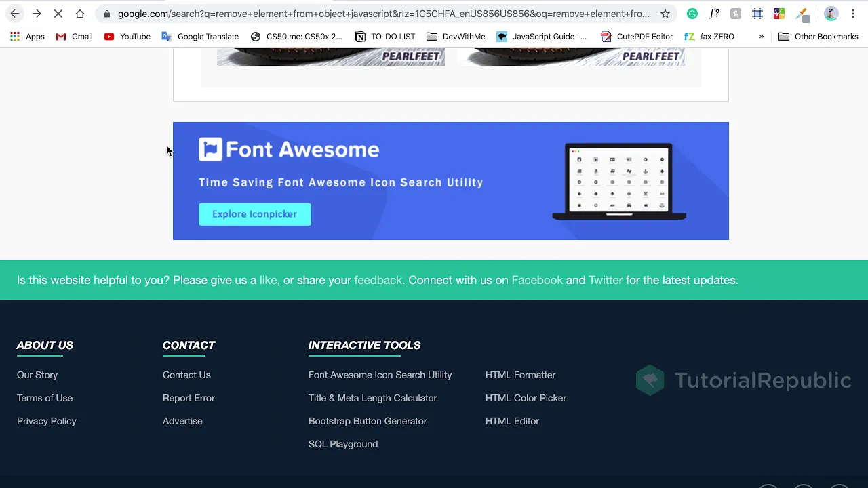This screenshot has width=868, height=488.
Task: Open the Home page button
Action: tap(80, 14)
